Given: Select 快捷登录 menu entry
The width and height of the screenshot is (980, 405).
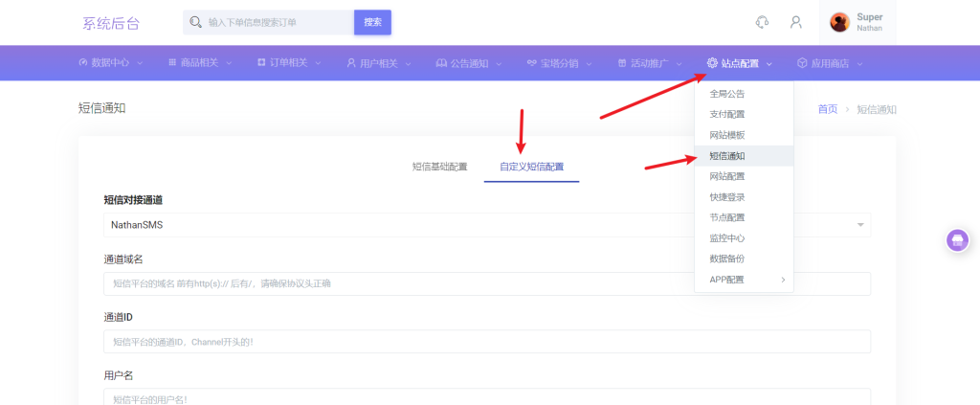Looking at the screenshot, I should click(744, 197).
